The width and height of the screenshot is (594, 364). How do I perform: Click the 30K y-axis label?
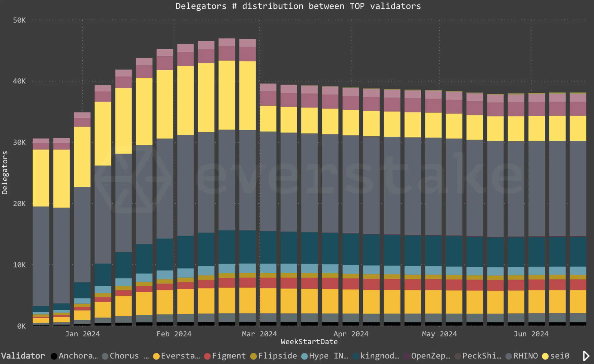19,142
